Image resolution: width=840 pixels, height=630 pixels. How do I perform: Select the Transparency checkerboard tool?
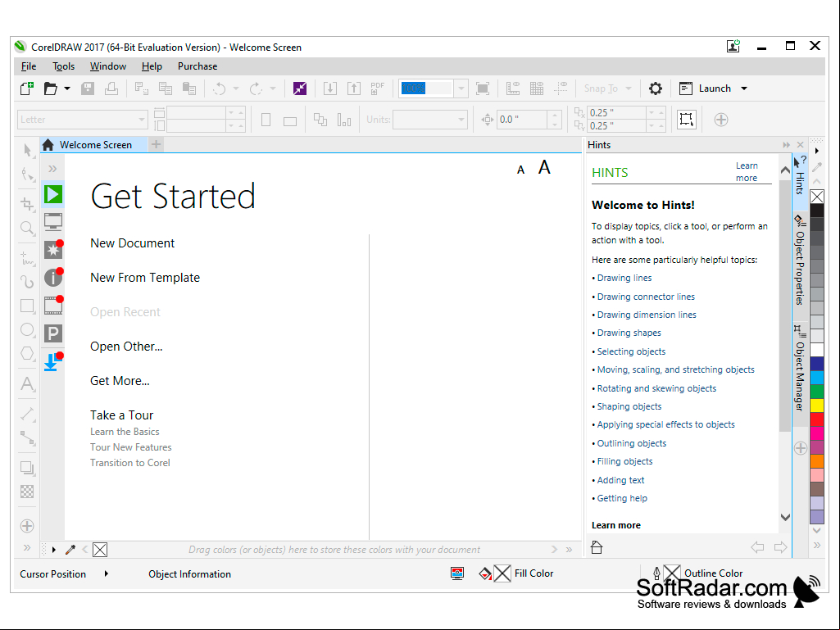click(27, 492)
